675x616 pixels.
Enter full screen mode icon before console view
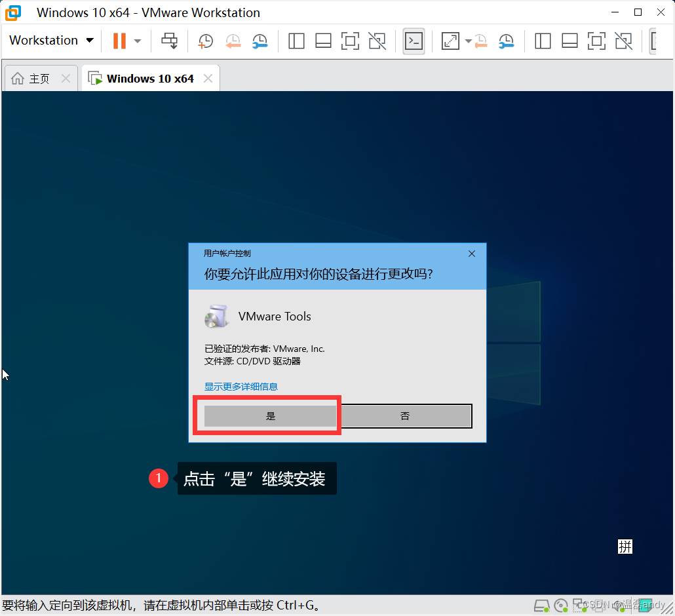pyautogui.click(x=350, y=41)
